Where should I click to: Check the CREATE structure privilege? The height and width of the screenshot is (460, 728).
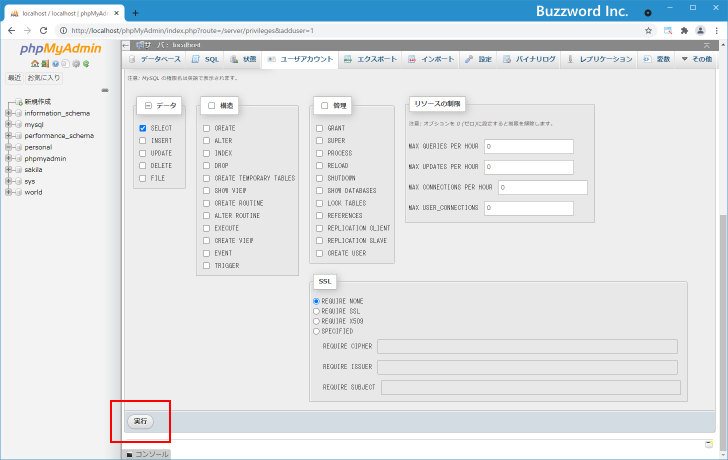tap(207, 128)
